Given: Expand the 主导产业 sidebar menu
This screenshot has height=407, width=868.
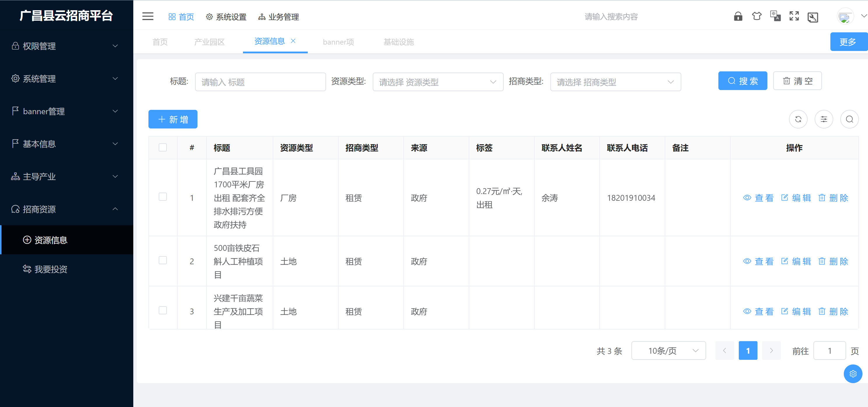Looking at the screenshot, I should [66, 177].
